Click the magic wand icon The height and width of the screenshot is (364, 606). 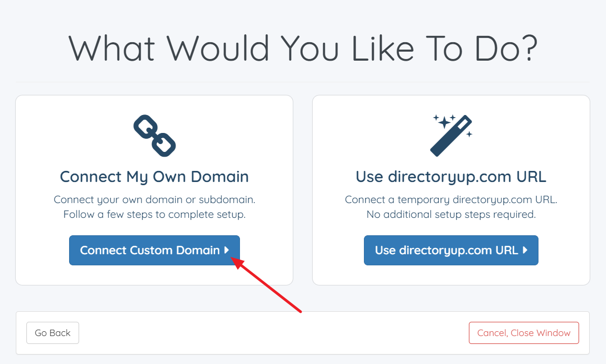point(451,135)
